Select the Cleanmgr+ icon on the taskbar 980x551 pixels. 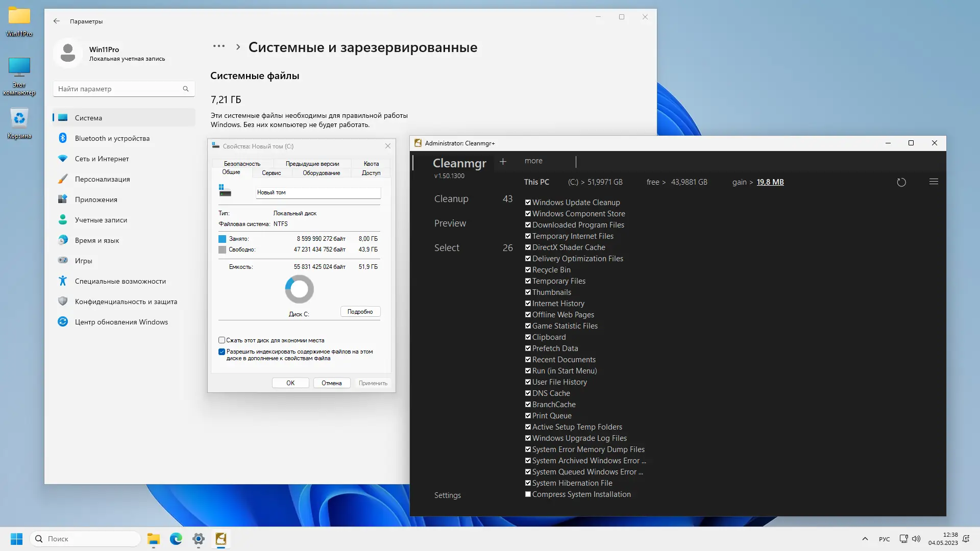220,539
